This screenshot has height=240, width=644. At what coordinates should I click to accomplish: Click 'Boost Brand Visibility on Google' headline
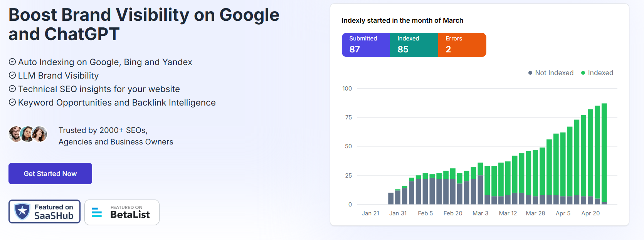(144, 15)
